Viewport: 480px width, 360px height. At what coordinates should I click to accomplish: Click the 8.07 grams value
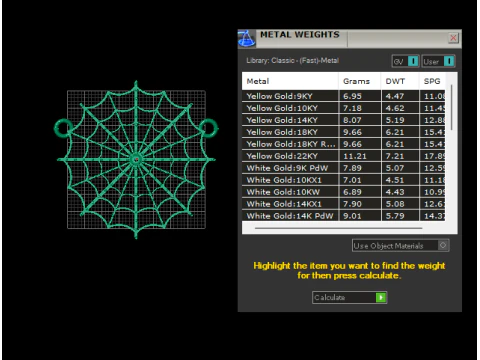pos(352,120)
